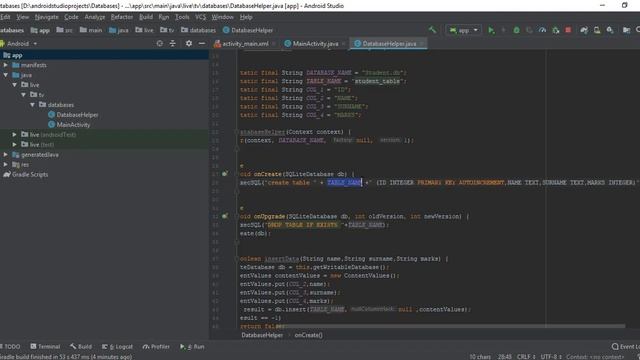Open the Analyze menu

[95, 17]
